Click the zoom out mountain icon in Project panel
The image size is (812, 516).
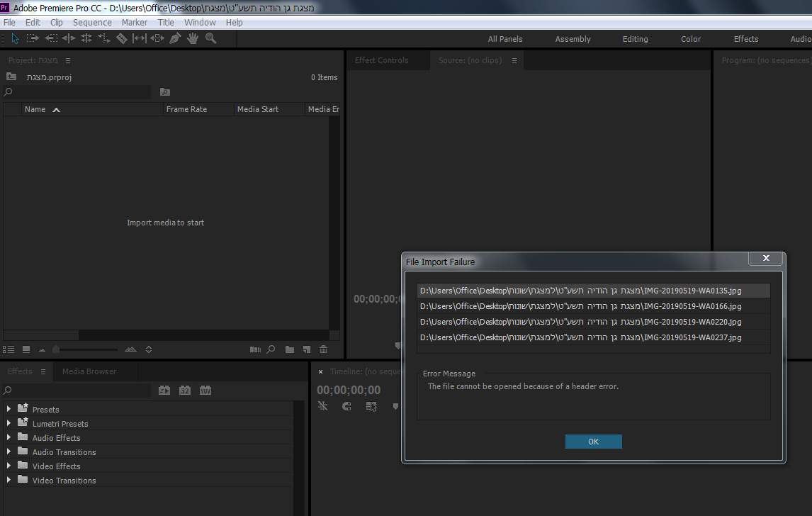tap(43, 350)
